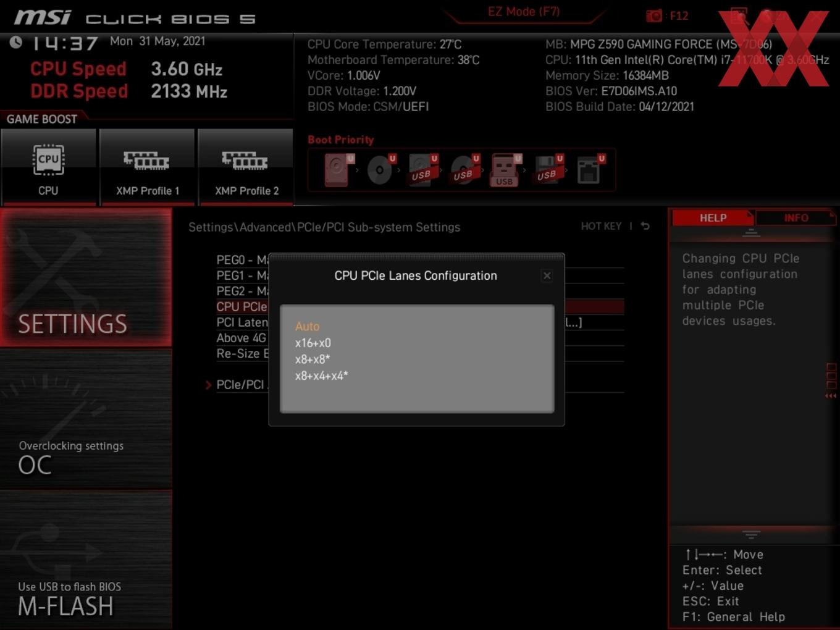The width and height of the screenshot is (840, 630).
Task: Switch to the INFO tab
Action: pos(796,218)
